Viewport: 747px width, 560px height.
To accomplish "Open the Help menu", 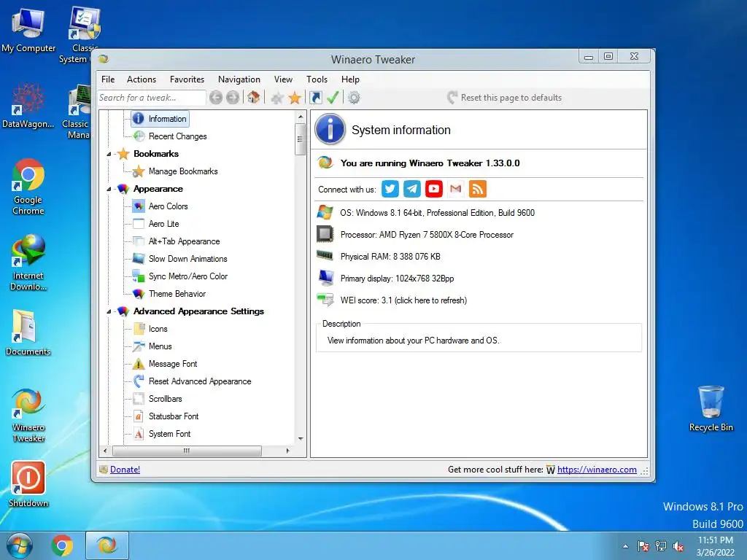I will point(350,79).
